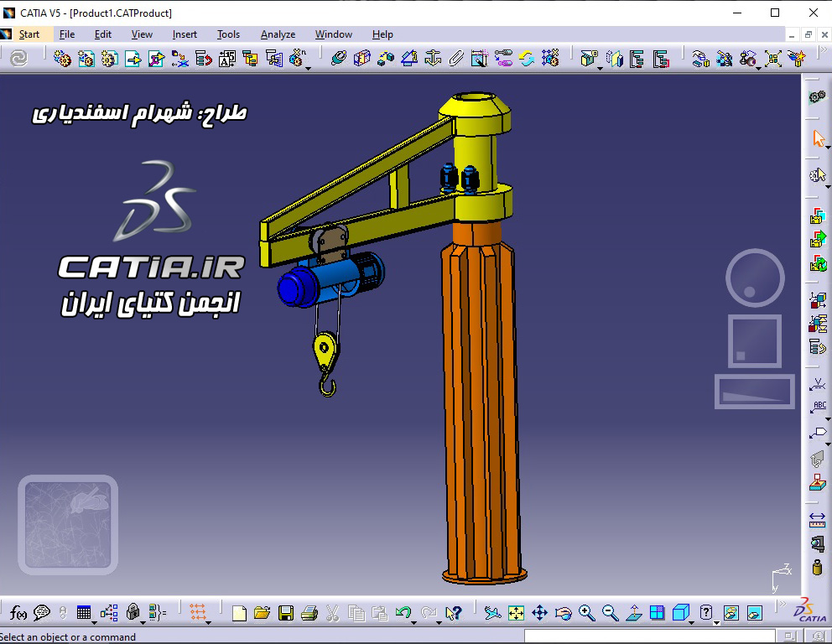Select the Fit All In icon

point(515,613)
